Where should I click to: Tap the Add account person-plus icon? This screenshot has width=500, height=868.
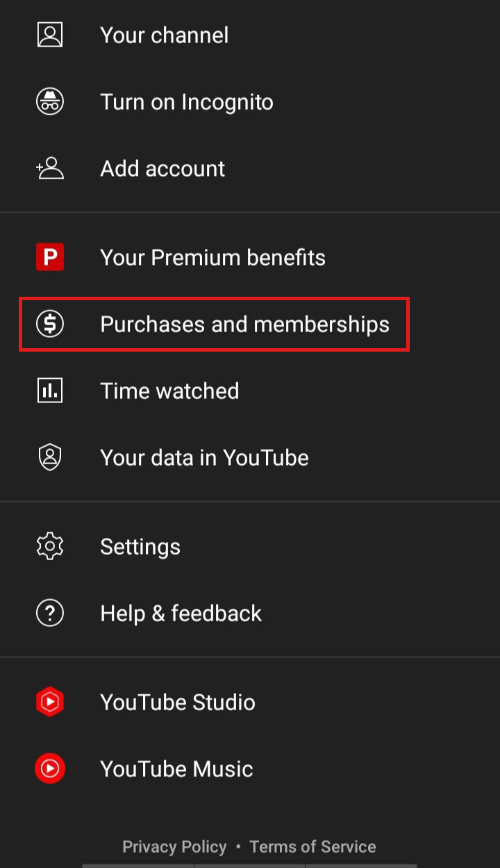tap(50, 168)
